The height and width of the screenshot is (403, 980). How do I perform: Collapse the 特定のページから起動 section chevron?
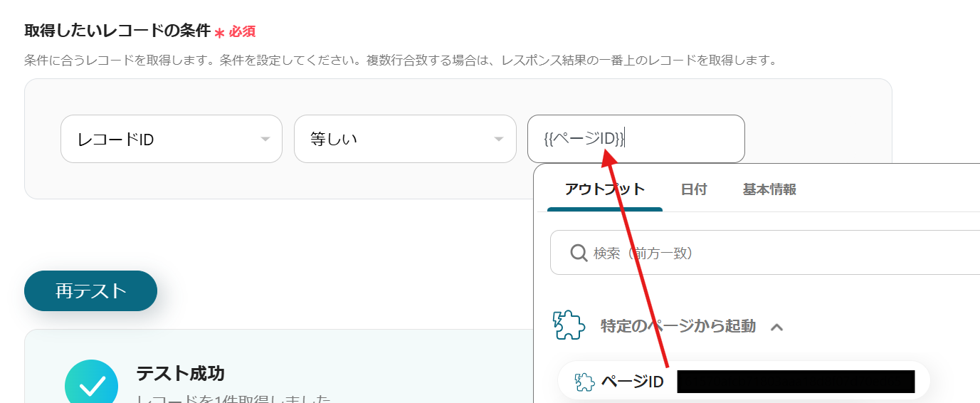click(777, 327)
